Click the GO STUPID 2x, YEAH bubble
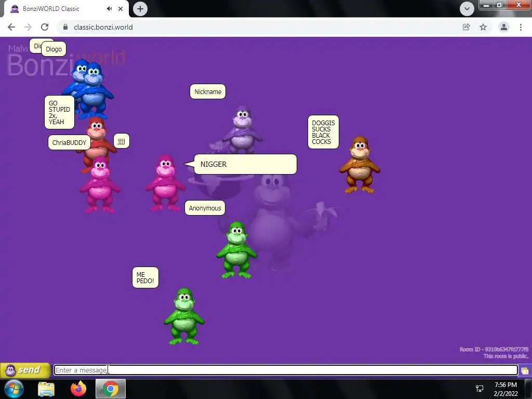Screen dimensions: 532x399 pos(59,112)
